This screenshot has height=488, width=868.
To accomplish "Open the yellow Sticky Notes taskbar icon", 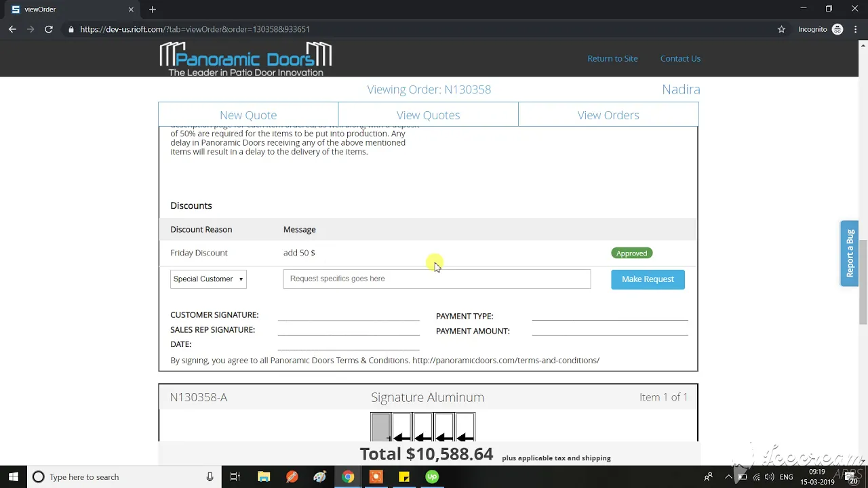I will pos(403,477).
